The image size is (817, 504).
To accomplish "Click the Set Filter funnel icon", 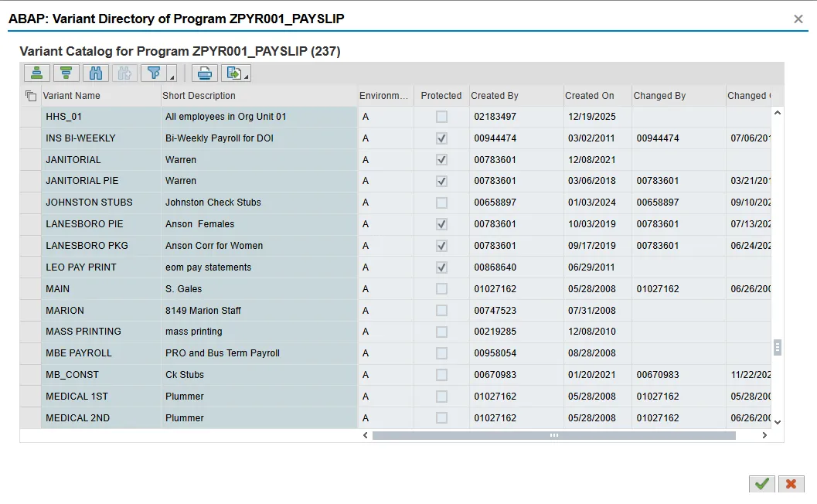I will pyautogui.click(x=155, y=73).
